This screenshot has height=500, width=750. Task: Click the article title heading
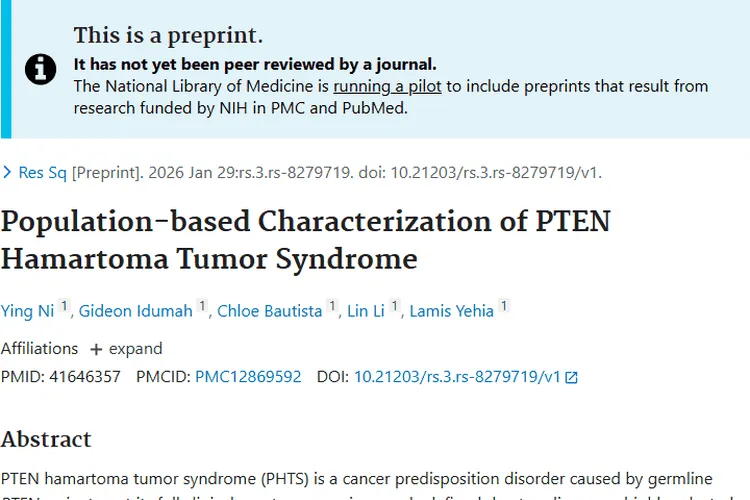pyautogui.click(x=305, y=239)
